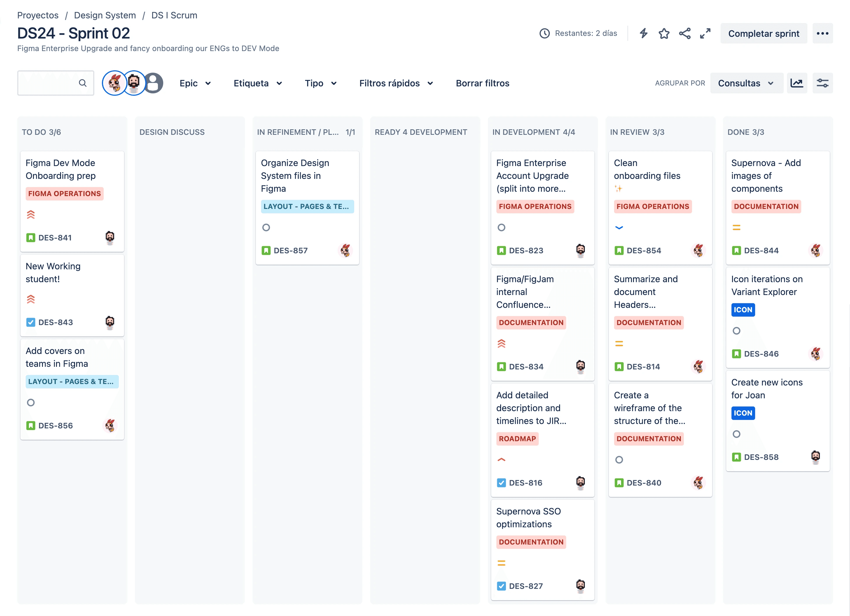Click assignee avatar on DES-823 card
Screen dimensions: 850x616
[x=580, y=250]
